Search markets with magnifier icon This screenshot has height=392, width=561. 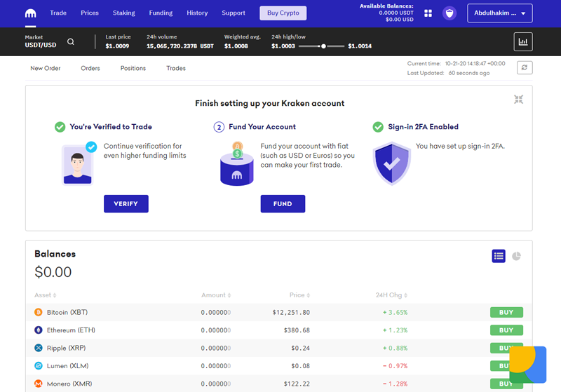point(71,42)
